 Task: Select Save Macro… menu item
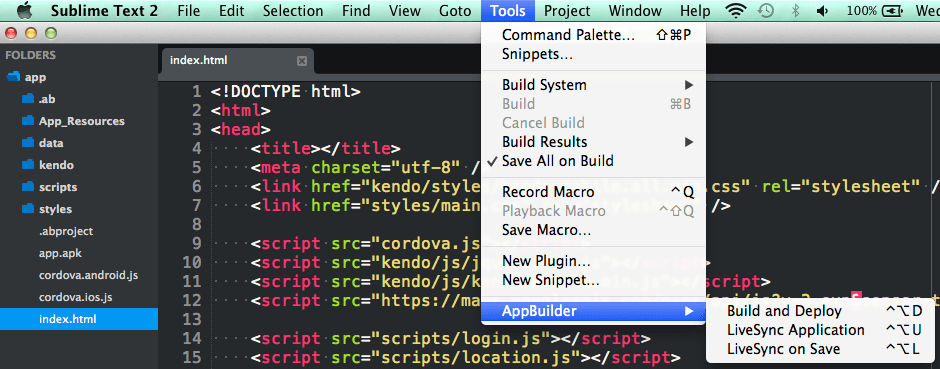point(593,229)
